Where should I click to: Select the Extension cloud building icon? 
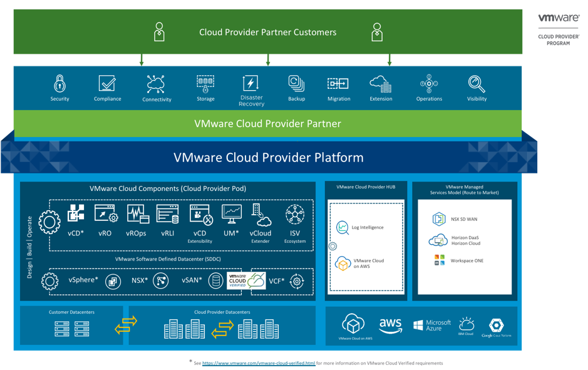381,84
